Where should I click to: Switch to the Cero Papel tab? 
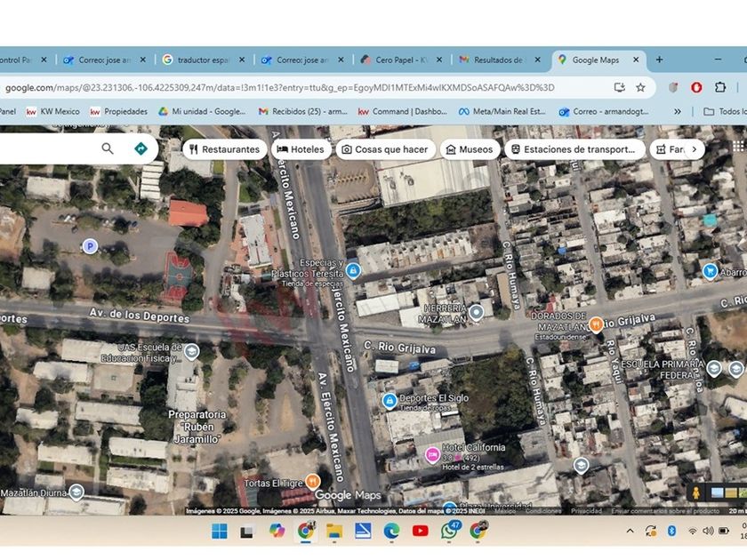pyautogui.click(x=400, y=60)
